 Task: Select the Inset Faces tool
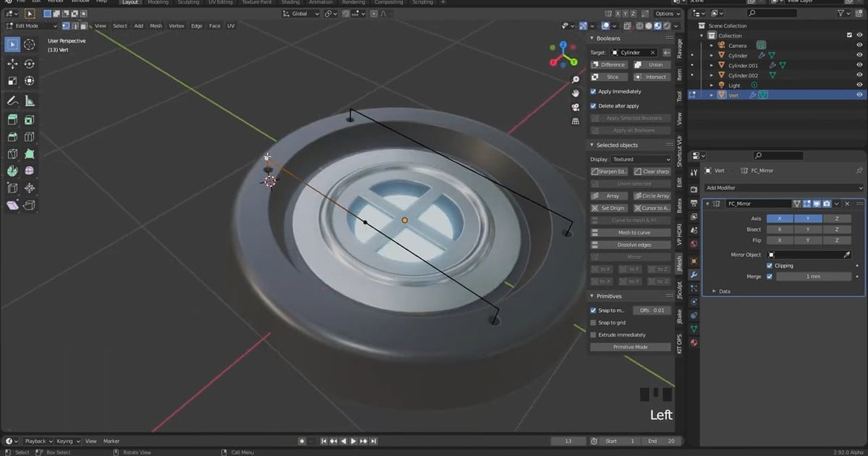click(30, 119)
